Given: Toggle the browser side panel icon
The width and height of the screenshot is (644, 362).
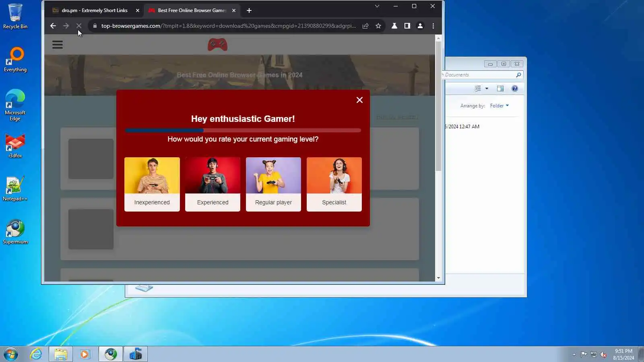Looking at the screenshot, I should [407, 26].
